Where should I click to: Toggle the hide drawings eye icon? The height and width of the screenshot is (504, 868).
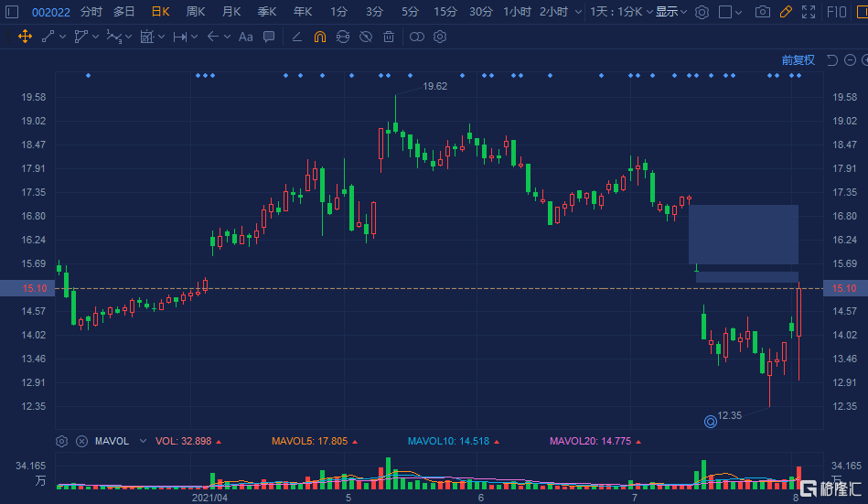click(365, 37)
